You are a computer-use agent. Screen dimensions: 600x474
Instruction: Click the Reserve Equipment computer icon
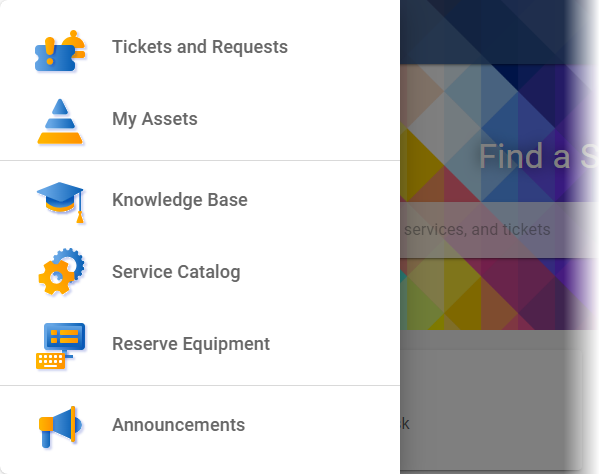point(60,346)
